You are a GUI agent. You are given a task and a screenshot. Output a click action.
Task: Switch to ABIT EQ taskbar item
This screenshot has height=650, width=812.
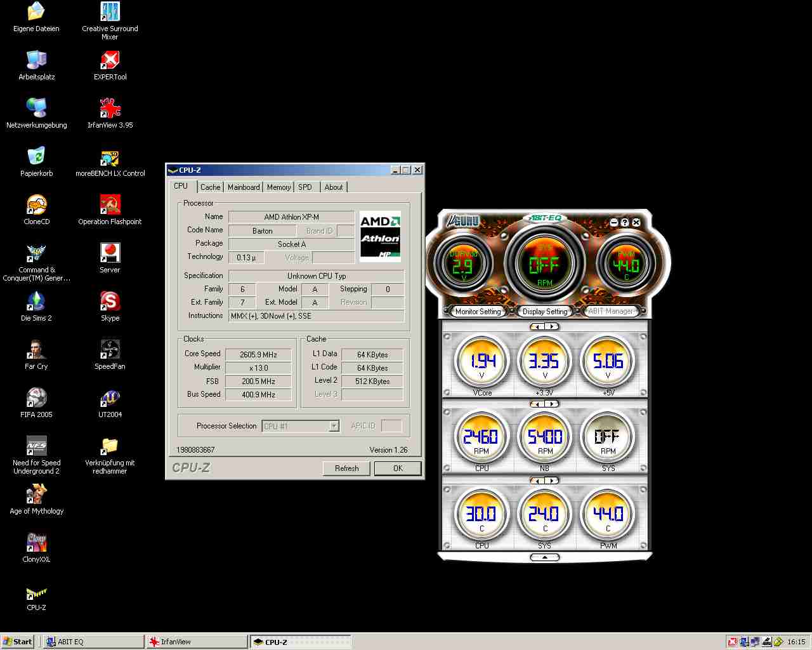point(93,642)
